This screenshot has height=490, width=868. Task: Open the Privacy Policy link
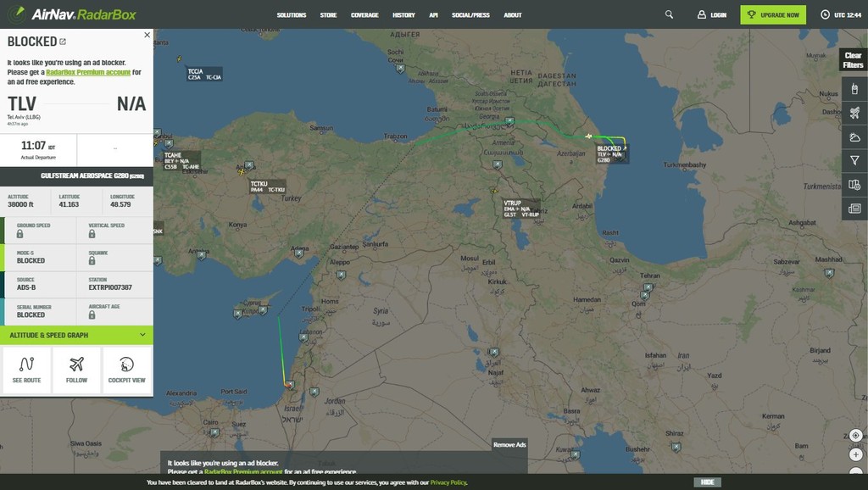tap(448, 483)
